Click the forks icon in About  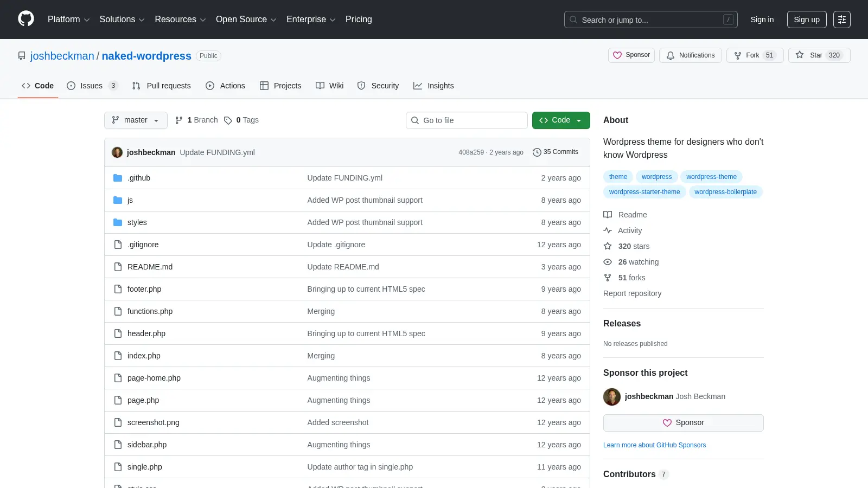point(608,278)
